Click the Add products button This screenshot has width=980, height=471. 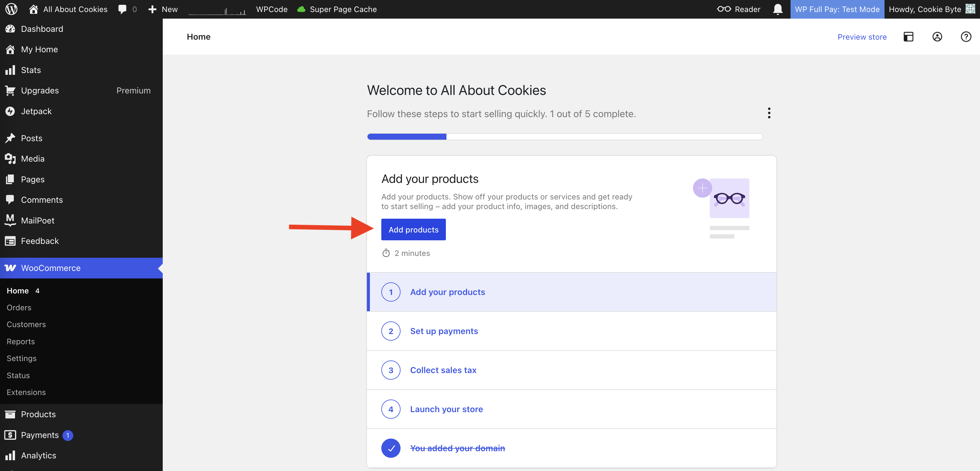tap(413, 229)
